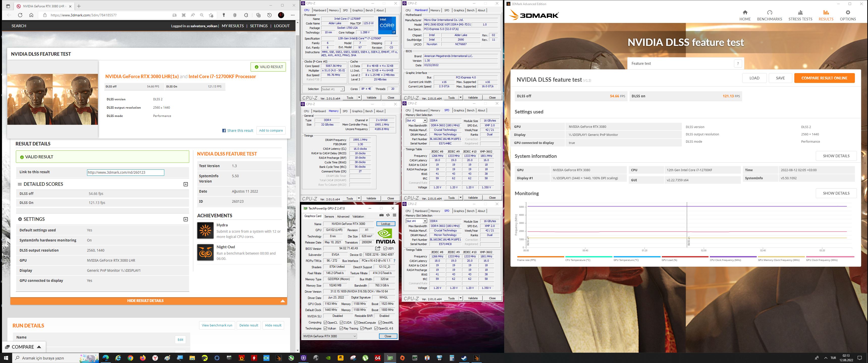The width and height of the screenshot is (868, 363).
Task: Click the zoom out magnifier in address bar
Action: 202,15
